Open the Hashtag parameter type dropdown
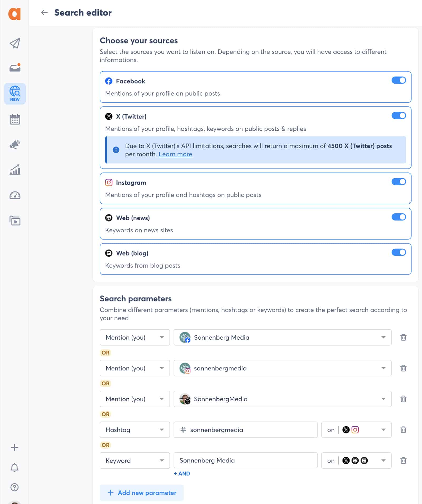 [x=135, y=430]
